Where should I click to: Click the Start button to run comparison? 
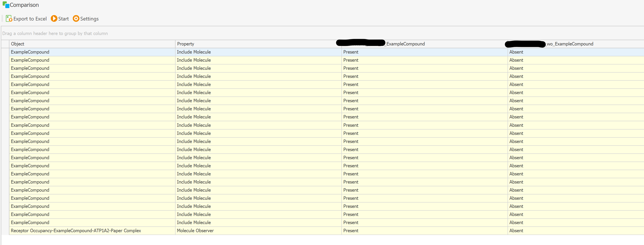pos(60,19)
